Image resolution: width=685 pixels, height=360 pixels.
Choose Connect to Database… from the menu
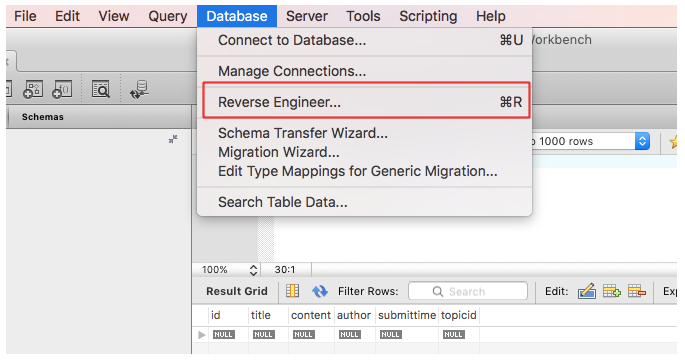pos(364,40)
